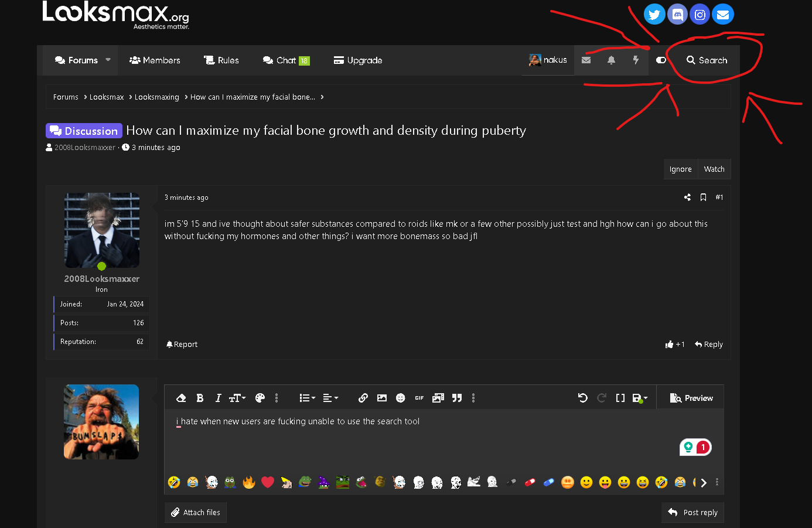Screen dimensions: 812x528
Task: Open the notifications bell icon
Action: click(611, 60)
